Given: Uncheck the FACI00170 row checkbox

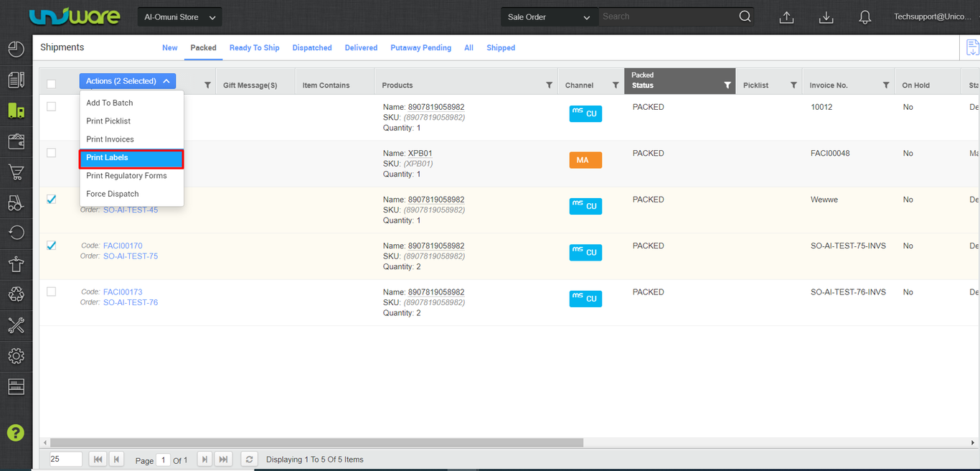Looking at the screenshot, I should (51, 245).
